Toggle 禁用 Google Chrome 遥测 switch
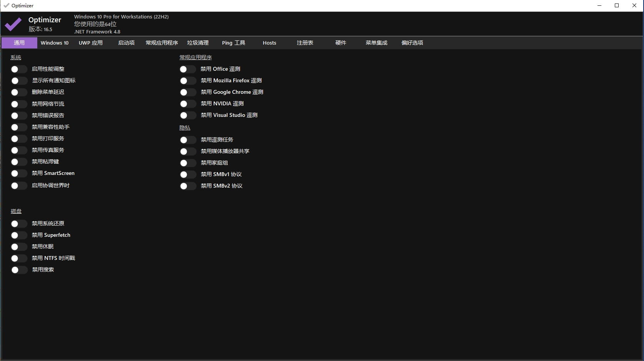Image resolution: width=644 pixels, height=361 pixels. pyautogui.click(x=188, y=92)
